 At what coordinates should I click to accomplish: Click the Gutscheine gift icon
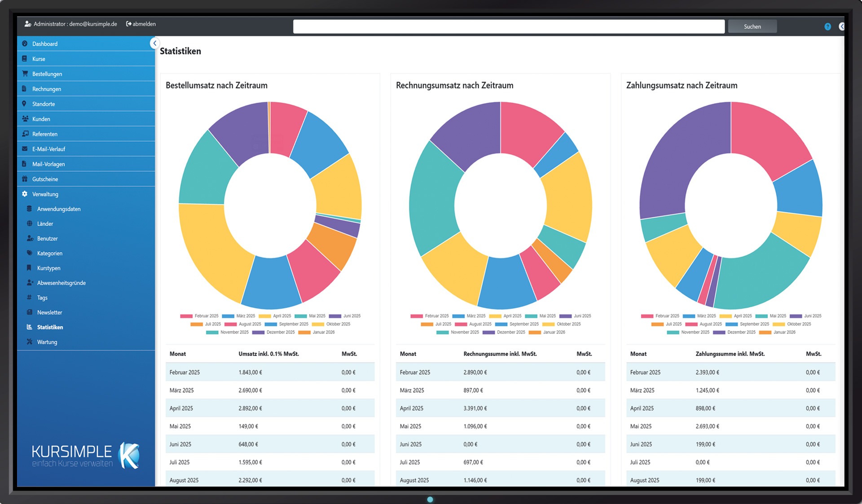(25, 179)
